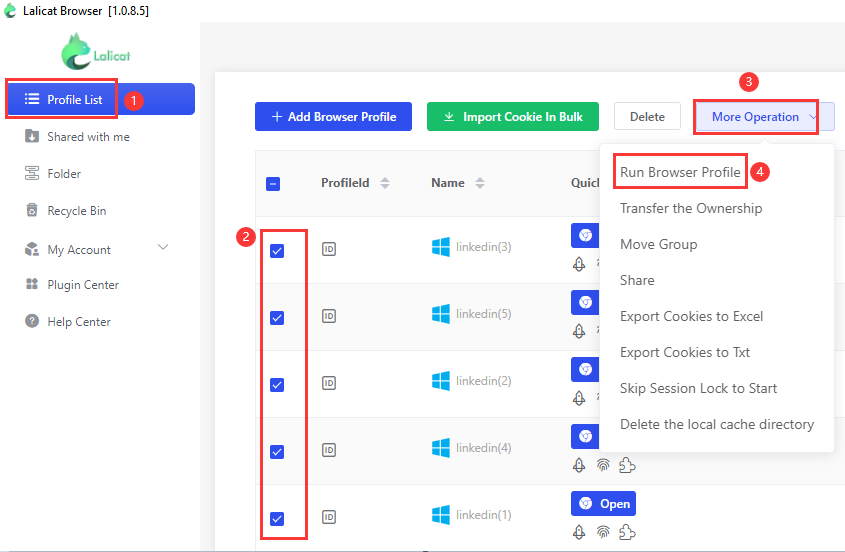Click ID icon for linkedin(1)

click(329, 517)
